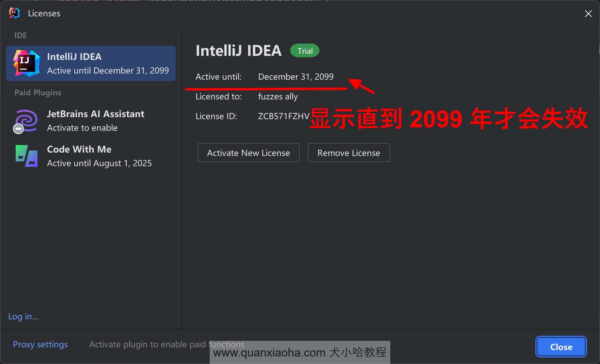Screen dimensions: 600x364
Task: Click the IntelliJ IDEA logo in sidebar
Action: point(27,63)
